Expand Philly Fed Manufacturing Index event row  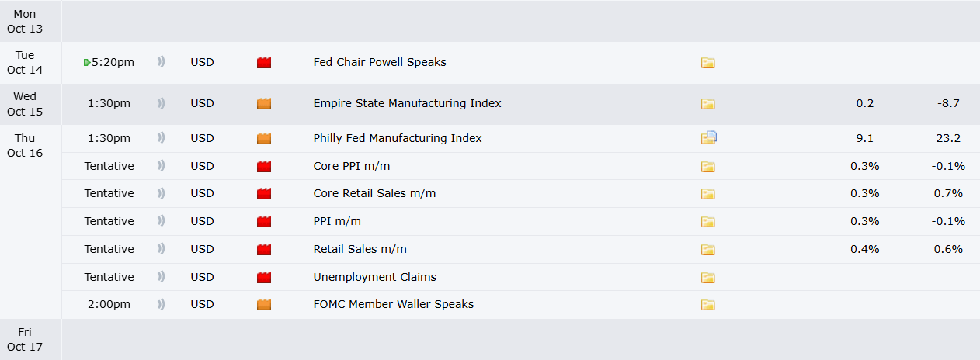(397, 138)
